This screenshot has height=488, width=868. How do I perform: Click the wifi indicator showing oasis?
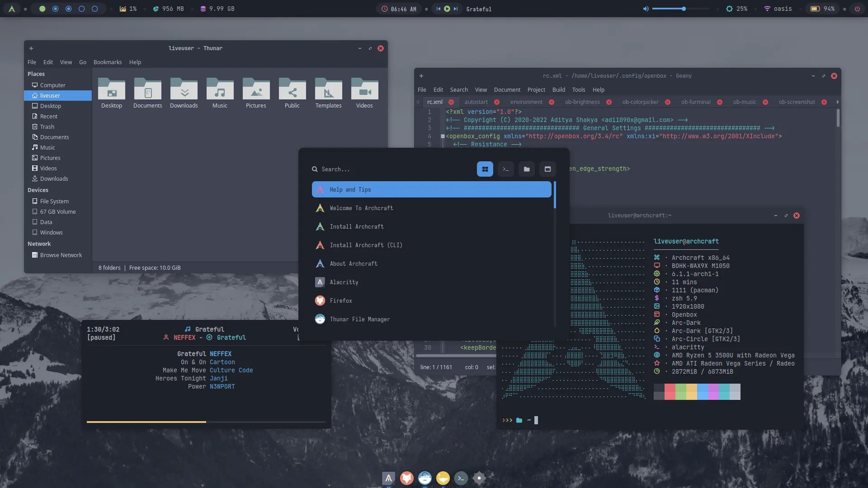[778, 9]
